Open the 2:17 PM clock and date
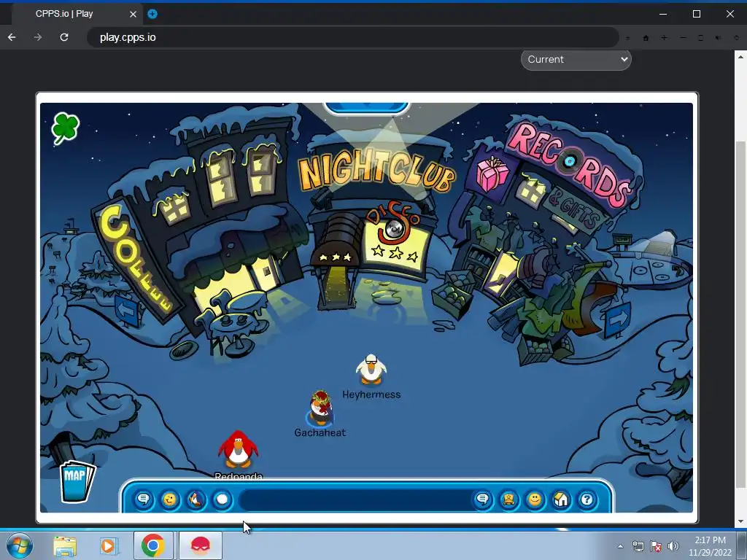747x560 pixels. pyautogui.click(x=710, y=545)
